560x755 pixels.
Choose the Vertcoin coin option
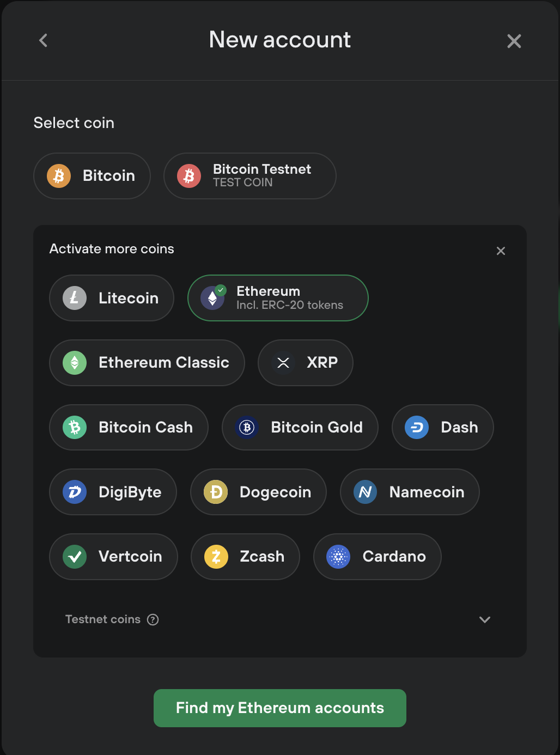[113, 557]
